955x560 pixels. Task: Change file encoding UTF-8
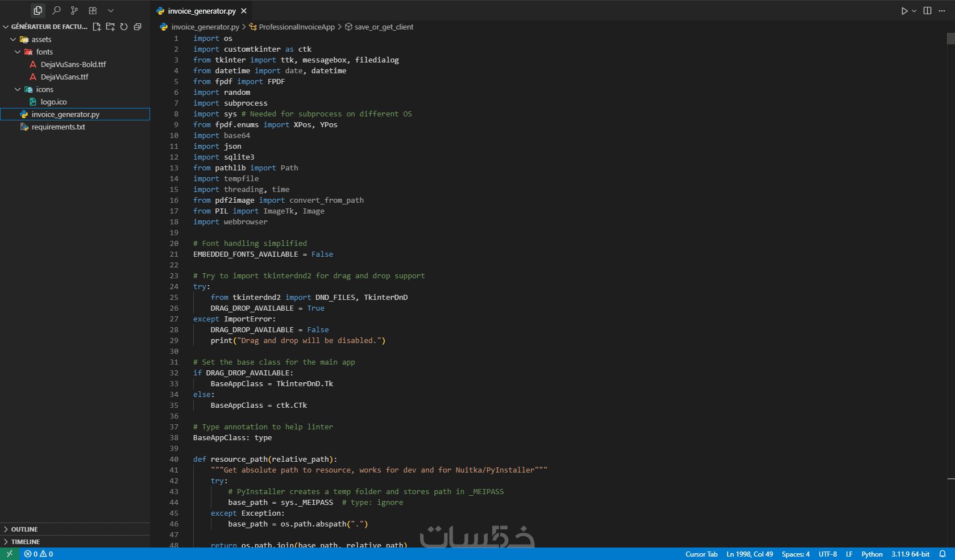828,554
